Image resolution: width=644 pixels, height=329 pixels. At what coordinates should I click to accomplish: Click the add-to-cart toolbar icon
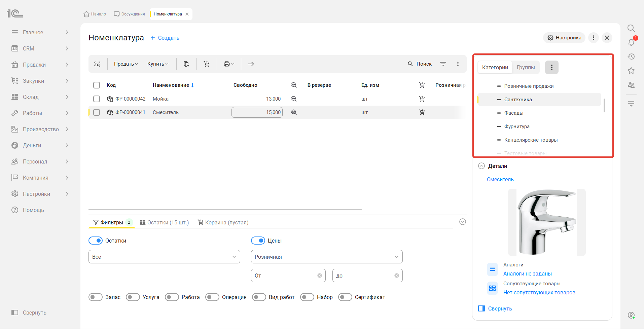207,64
